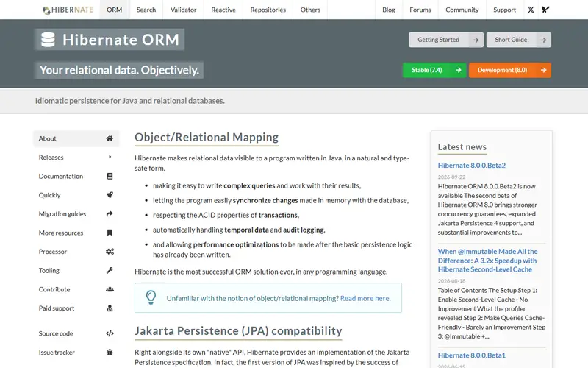Click the green Stable (7.4) button

(434, 70)
